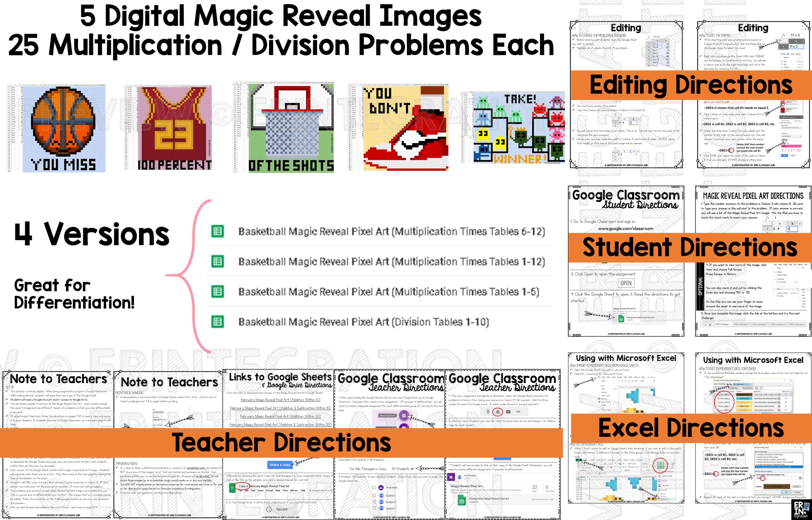Image resolution: width=812 pixels, height=520 pixels.
Task: Click the all-sheets list icon by FEB Challenge tabs
Action: point(710,325)
